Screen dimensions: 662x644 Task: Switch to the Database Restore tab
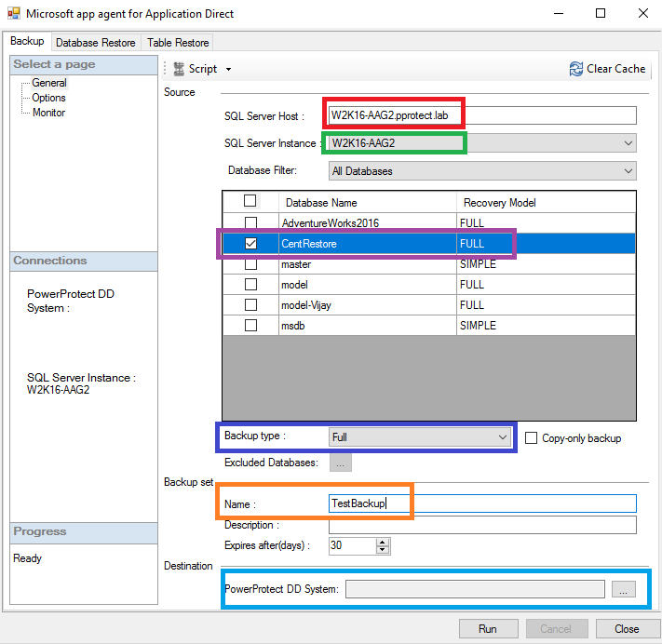click(x=96, y=43)
